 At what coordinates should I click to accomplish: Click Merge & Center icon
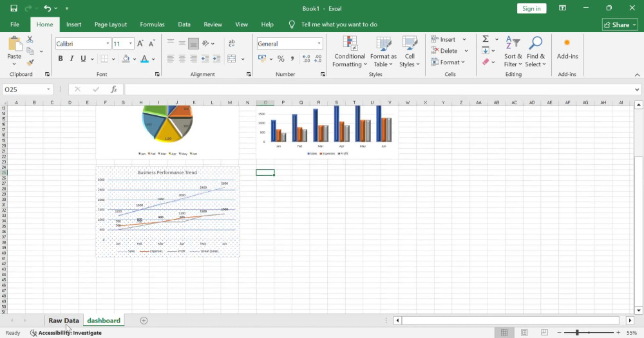click(x=232, y=59)
